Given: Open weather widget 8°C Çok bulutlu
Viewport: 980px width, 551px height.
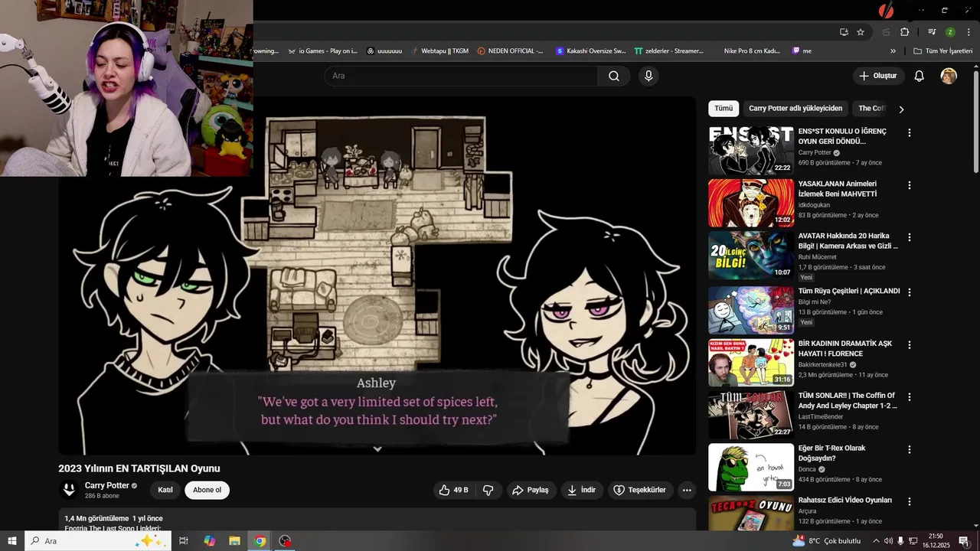Looking at the screenshot, I should 827,541.
